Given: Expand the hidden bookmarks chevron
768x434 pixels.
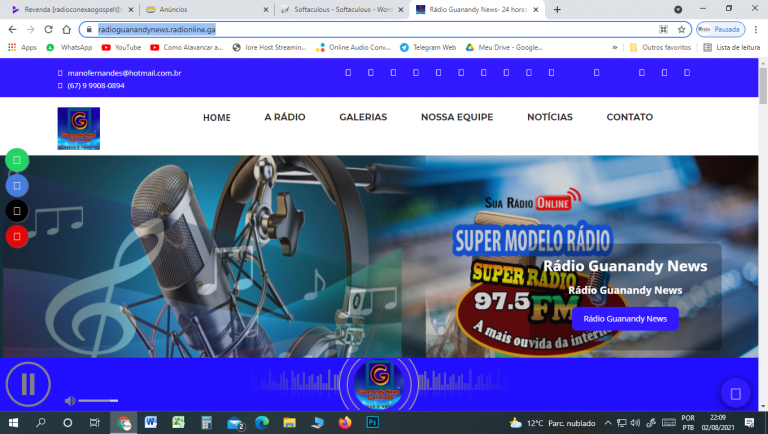Looking at the screenshot, I should [614, 48].
